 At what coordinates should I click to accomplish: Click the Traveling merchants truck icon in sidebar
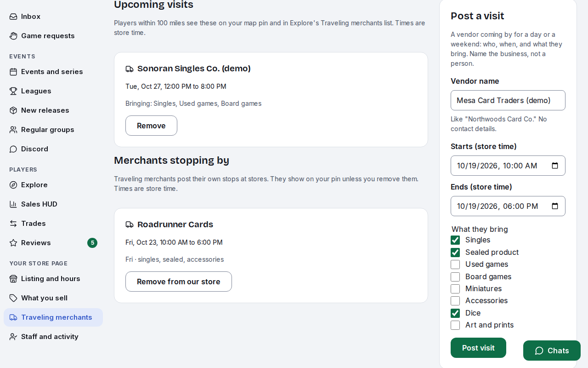tap(13, 317)
